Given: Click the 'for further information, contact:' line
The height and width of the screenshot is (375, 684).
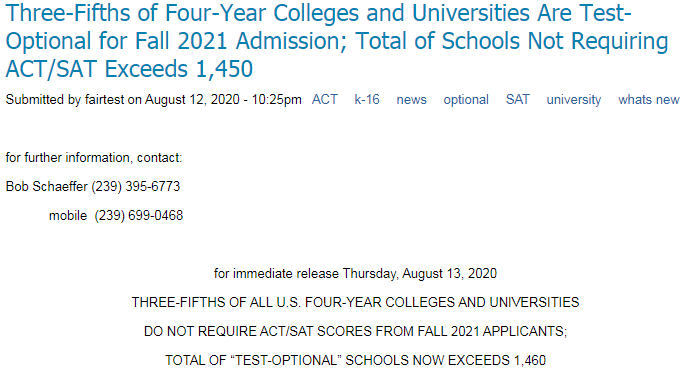Looking at the screenshot, I should [x=94, y=157].
